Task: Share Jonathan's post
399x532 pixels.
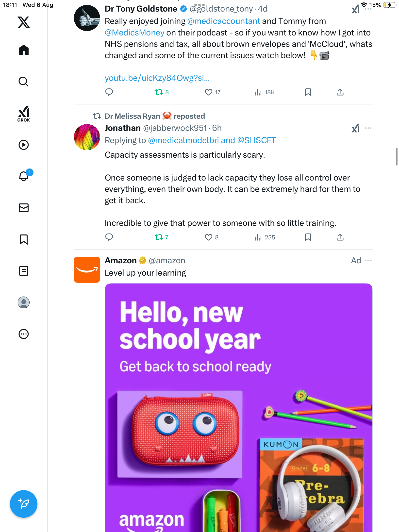Action: [x=340, y=237]
